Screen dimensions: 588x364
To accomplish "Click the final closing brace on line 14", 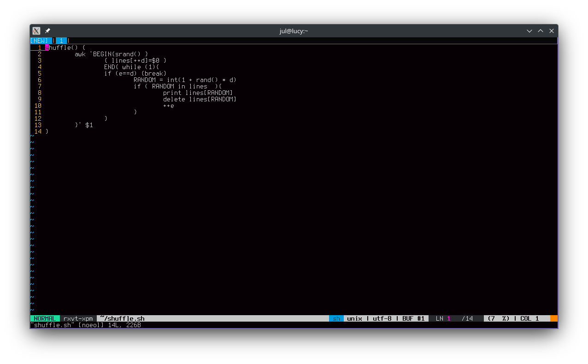I will click(x=47, y=131).
